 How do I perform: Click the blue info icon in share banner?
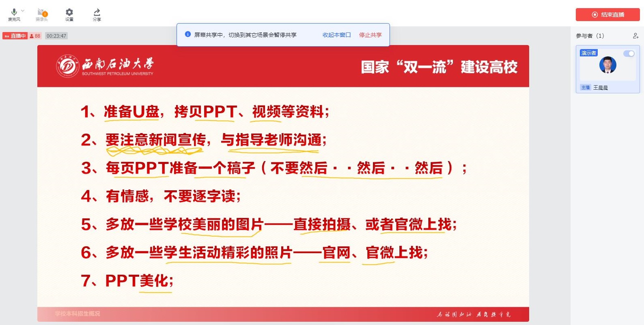point(187,34)
